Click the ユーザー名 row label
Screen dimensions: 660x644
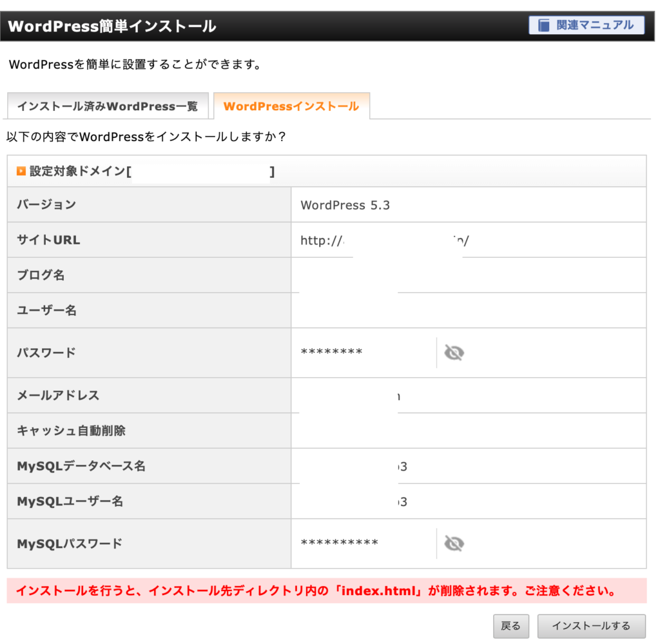click(46, 311)
